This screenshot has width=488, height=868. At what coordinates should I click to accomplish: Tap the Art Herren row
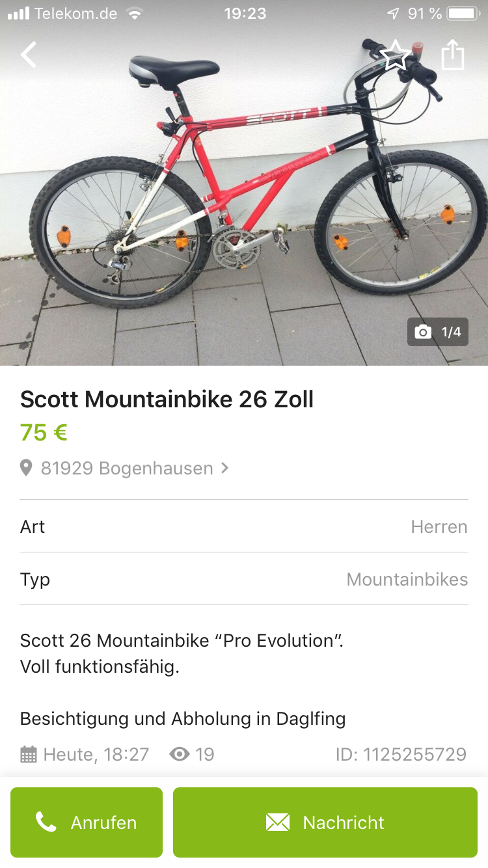(x=244, y=526)
